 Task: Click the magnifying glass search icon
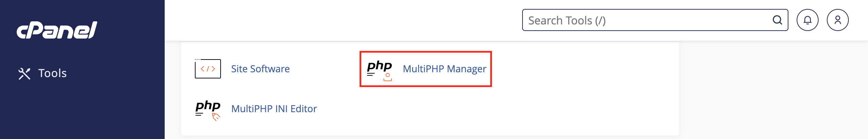click(x=777, y=20)
